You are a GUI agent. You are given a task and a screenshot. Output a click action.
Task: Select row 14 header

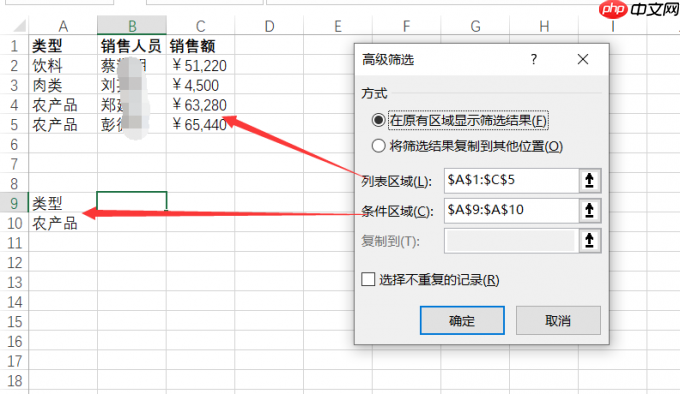click(x=14, y=302)
